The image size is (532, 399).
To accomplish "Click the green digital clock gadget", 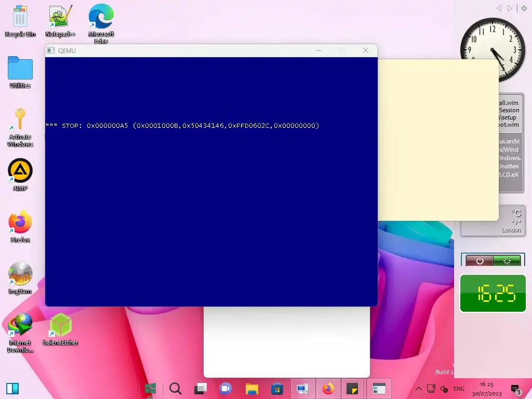I will click(493, 293).
